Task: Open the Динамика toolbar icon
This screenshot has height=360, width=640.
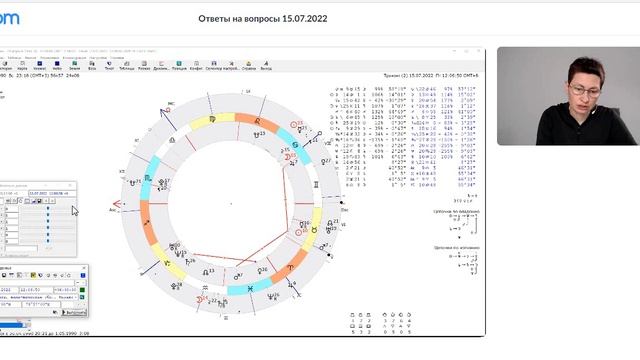Action: (x=161, y=66)
